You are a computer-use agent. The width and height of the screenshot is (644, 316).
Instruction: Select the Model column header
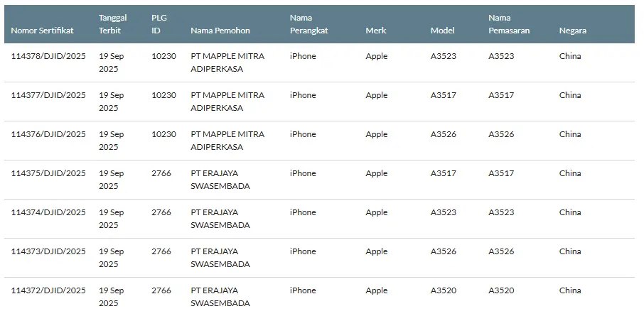[442, 31]
